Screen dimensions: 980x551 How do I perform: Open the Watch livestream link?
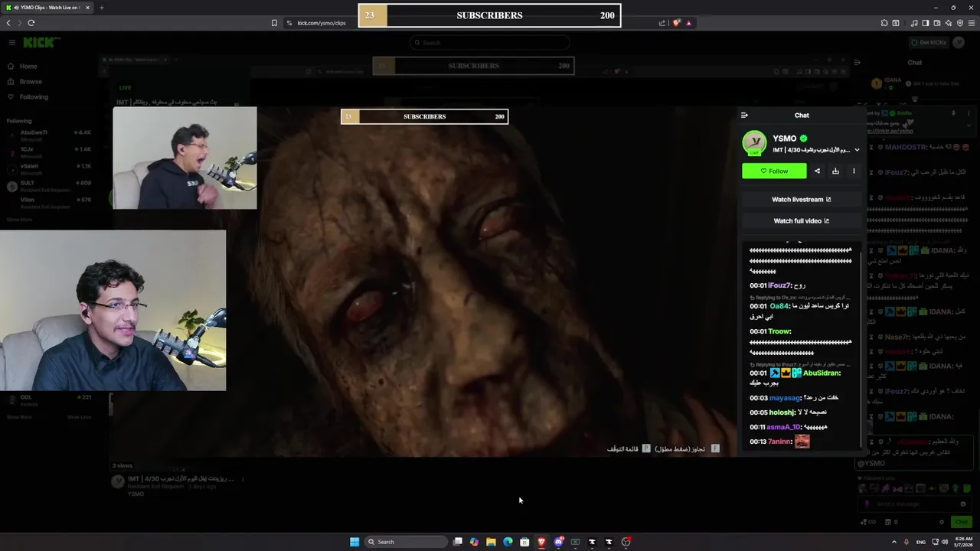coord(801,200)
